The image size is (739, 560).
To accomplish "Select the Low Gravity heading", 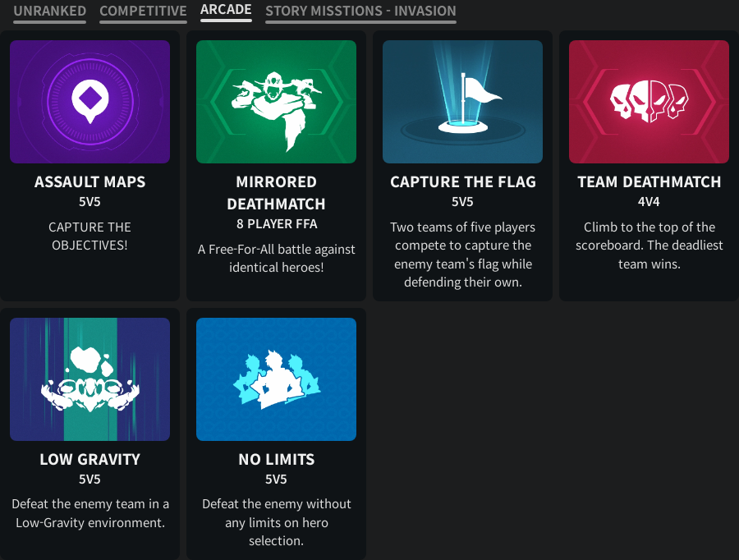I will coord(90,460).
